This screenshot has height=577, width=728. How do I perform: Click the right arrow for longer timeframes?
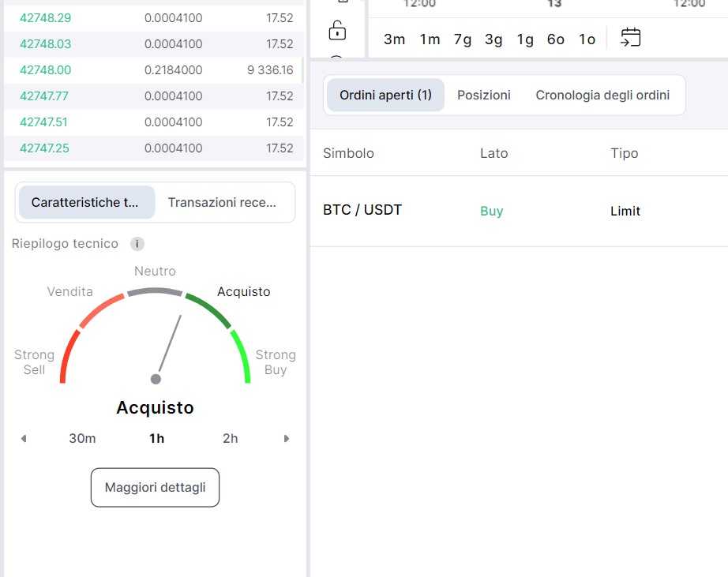point(287,439)
